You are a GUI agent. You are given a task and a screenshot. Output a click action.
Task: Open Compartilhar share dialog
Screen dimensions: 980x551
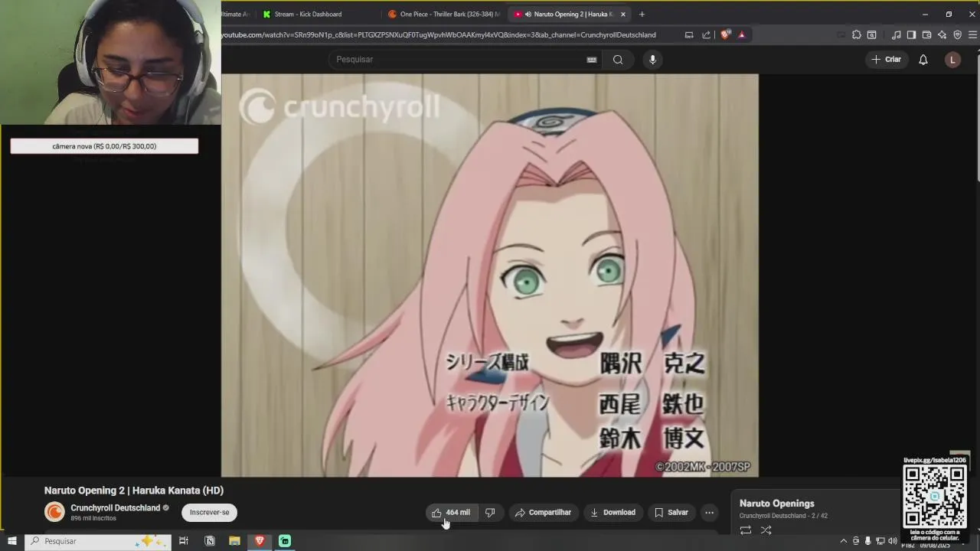coord(543,513)
